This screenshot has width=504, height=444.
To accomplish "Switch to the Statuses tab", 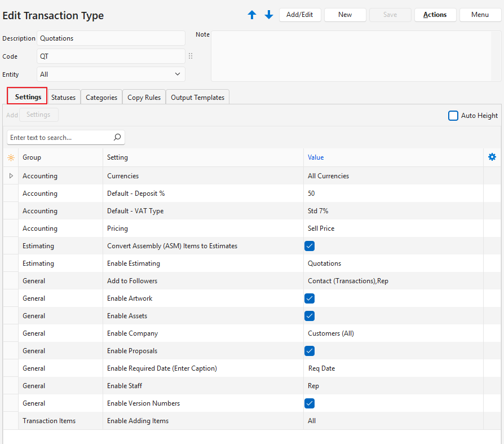I will tap(63, 98).
